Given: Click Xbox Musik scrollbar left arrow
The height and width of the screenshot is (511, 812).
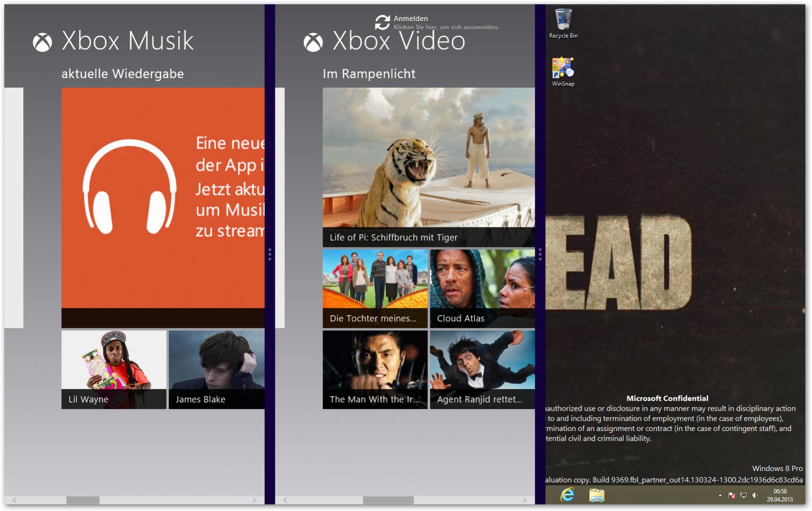Looking at the screenshot, I should click(15, 500).
